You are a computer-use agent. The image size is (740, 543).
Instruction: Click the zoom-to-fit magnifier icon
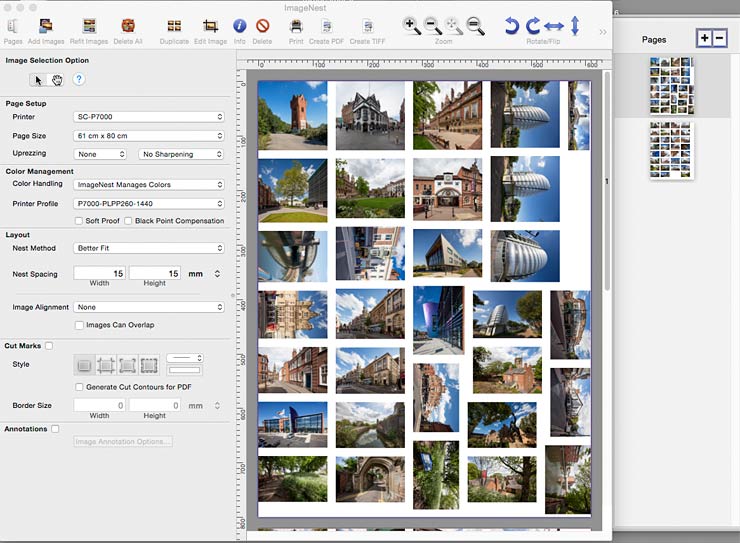(454, 26)
